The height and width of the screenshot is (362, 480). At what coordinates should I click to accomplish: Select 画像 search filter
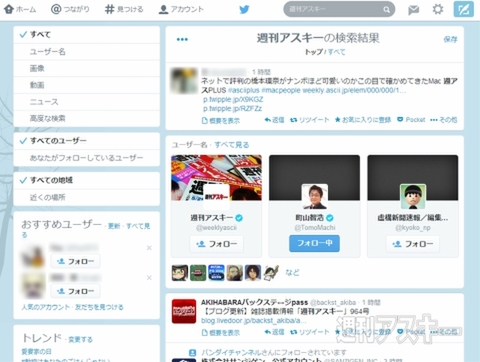tap(87, 68)
